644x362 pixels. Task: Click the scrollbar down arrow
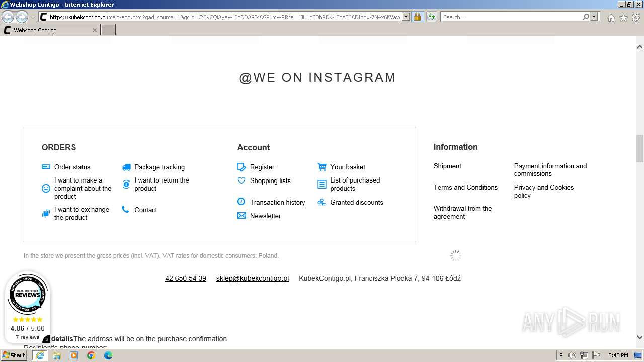point(640,337)
